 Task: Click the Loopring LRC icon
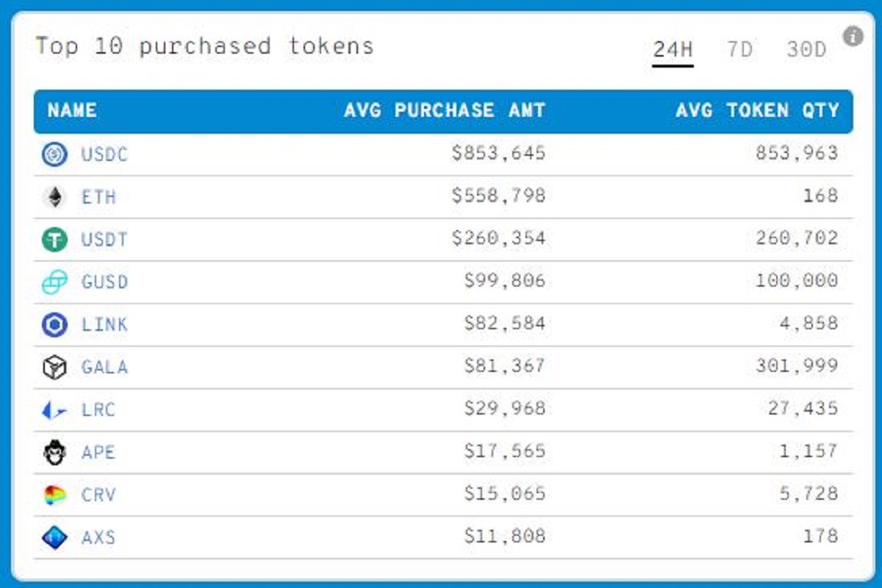(54, 410)
